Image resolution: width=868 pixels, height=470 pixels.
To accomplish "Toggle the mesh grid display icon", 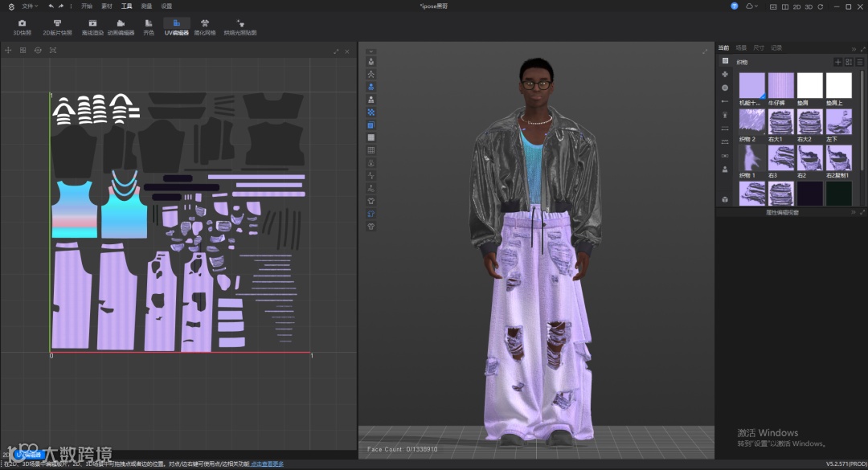I will [x=371, y=150].
